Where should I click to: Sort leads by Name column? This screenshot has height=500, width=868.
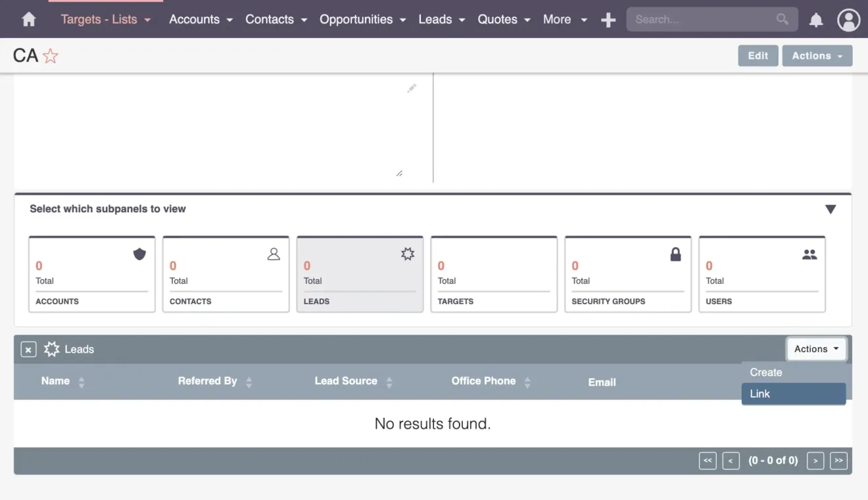[56, 381]
